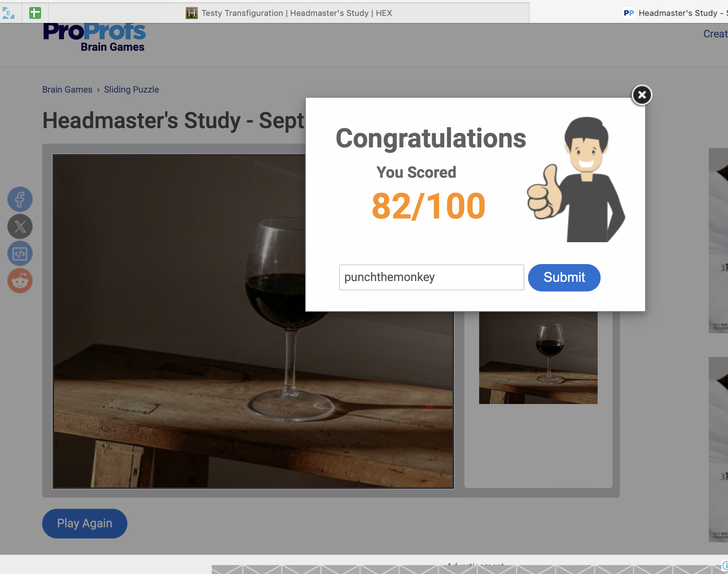
Task: Switch to Testy Transfiguration HEX tab
Action: [x=296, y=13]
